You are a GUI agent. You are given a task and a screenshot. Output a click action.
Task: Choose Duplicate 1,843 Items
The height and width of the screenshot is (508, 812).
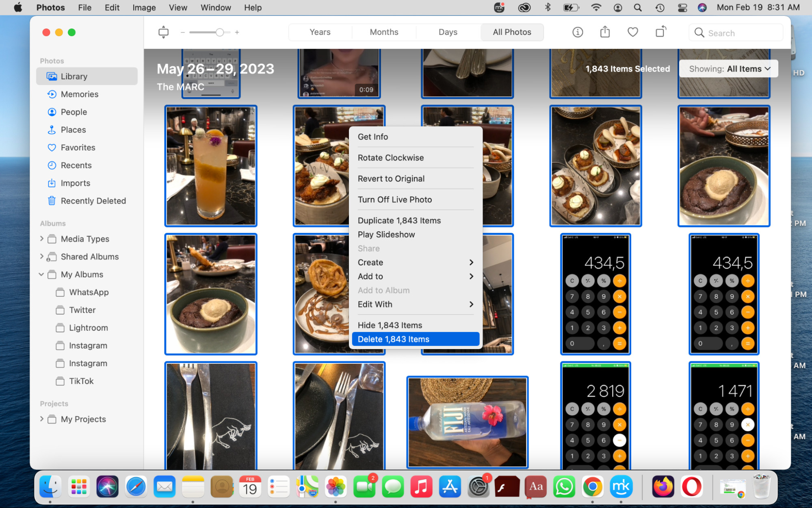click(x=416, y=221)
